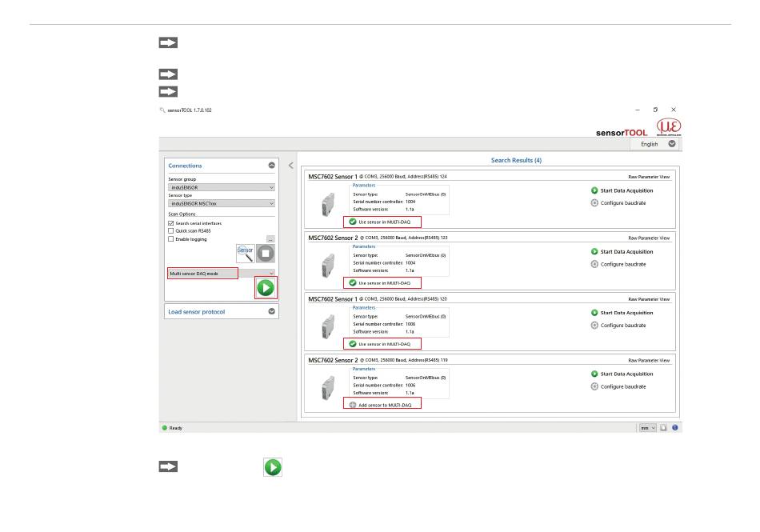
Task: Configure baudrate for sensor at address 120
Action: pyautogui.click(x=618, y=325)
